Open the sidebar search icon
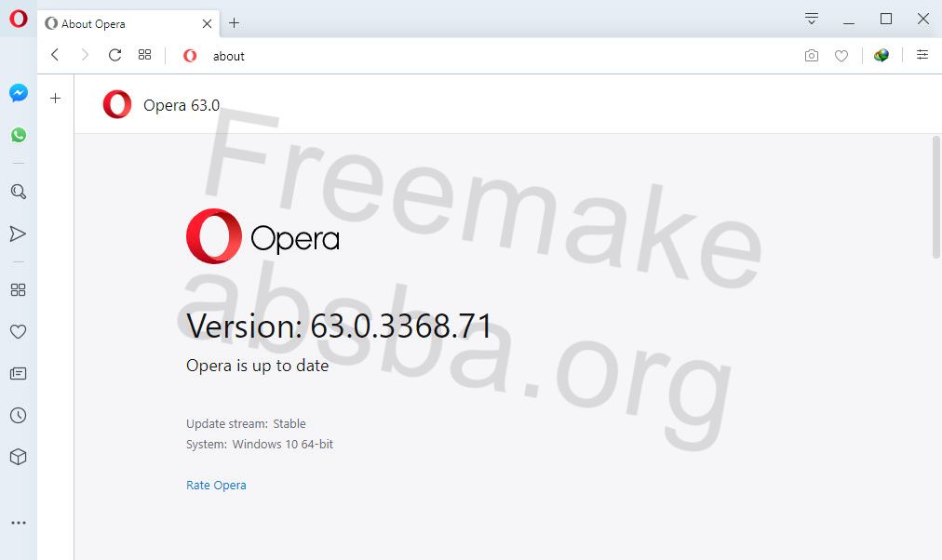Viewport: 942px width, 560px height. (18, 192)
